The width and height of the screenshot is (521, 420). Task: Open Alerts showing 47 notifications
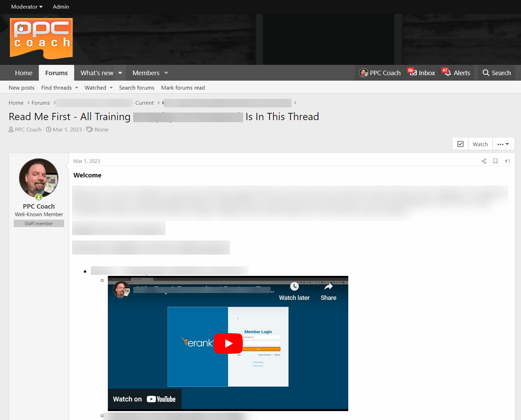[457, 73]
